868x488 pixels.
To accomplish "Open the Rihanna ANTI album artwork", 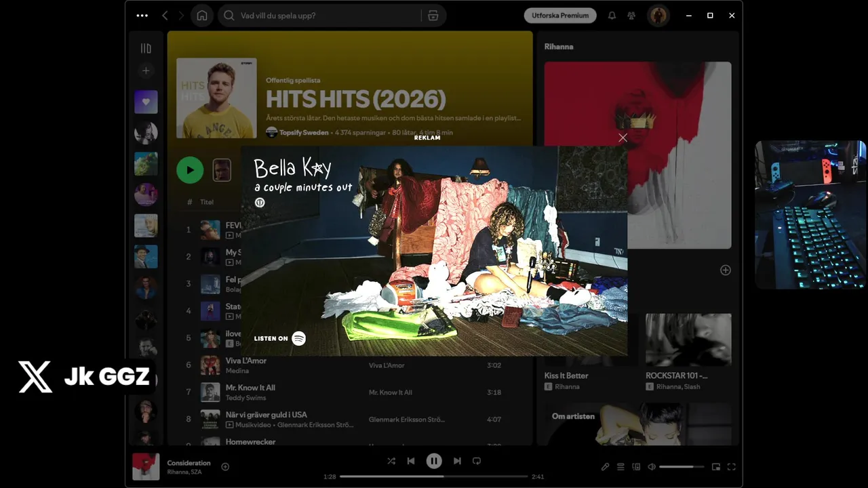I will pos(637,155).
